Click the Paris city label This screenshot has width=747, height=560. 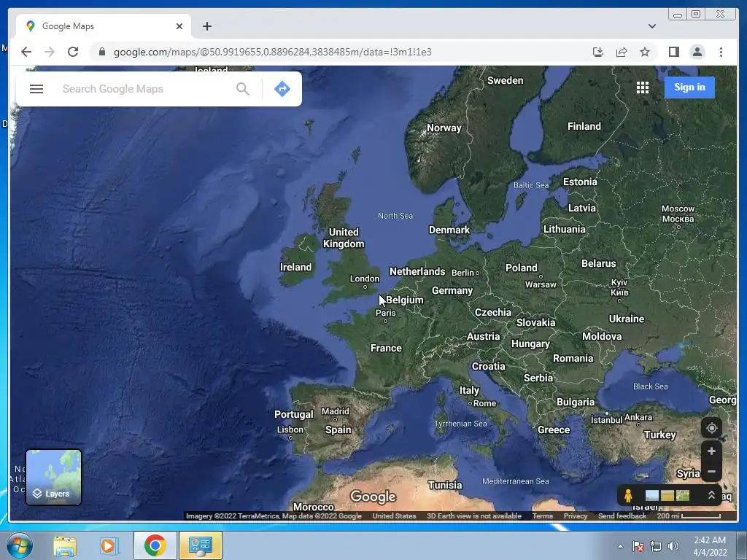tap(385, 313)
